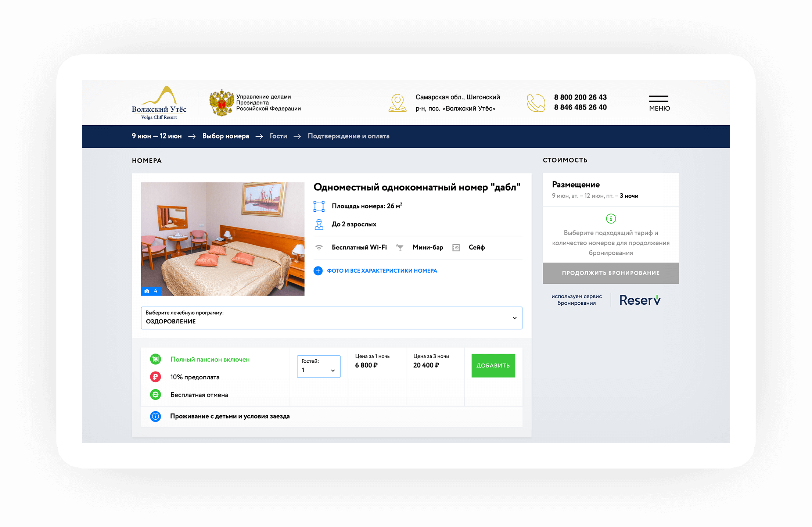Click the Мини-бар label
The height and width of the screenshot is (527, 812).
tap(428, 247)
